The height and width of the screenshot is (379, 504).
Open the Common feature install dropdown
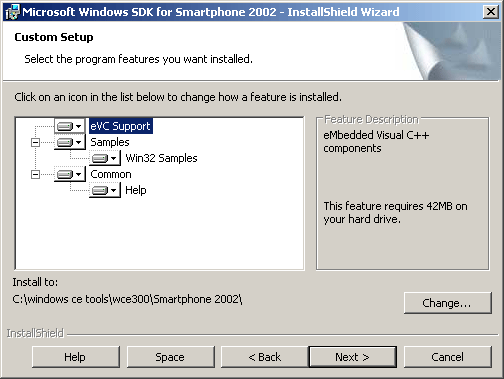(x=69, y=174)
